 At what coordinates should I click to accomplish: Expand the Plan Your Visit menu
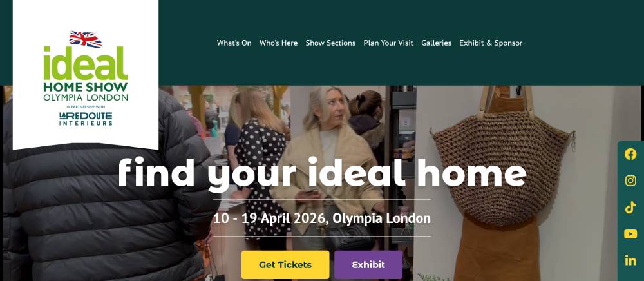[388, 43]
